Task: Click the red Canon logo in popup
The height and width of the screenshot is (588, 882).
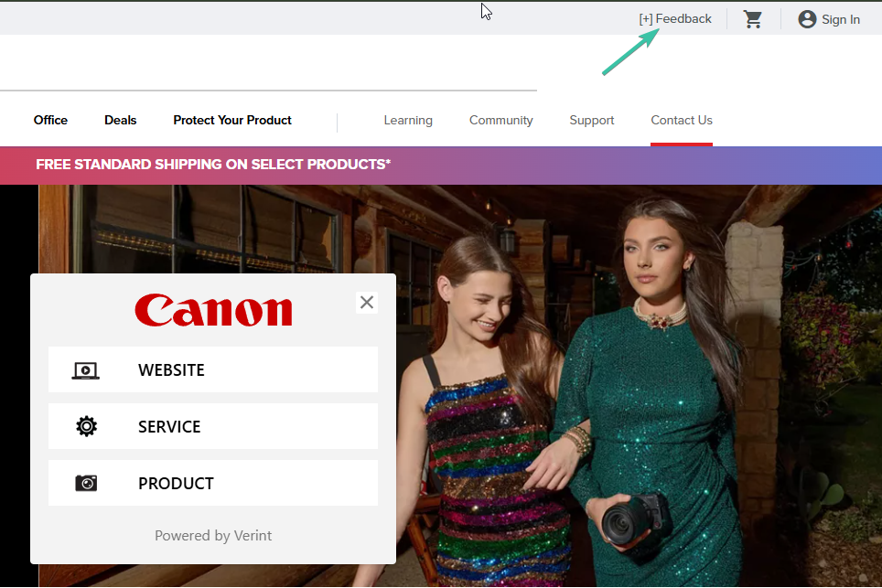Action: [213, 311]
